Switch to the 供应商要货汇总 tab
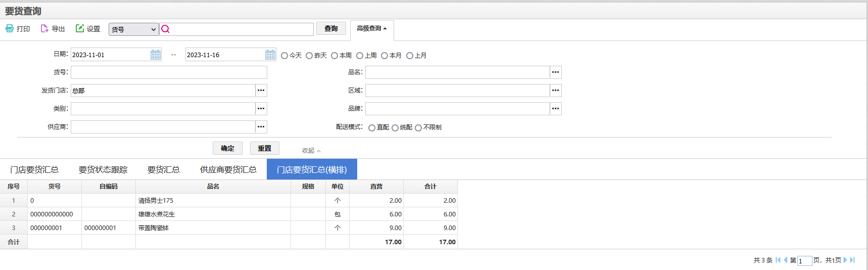This screenshot has height=270, width=868. tap(228, 170)
